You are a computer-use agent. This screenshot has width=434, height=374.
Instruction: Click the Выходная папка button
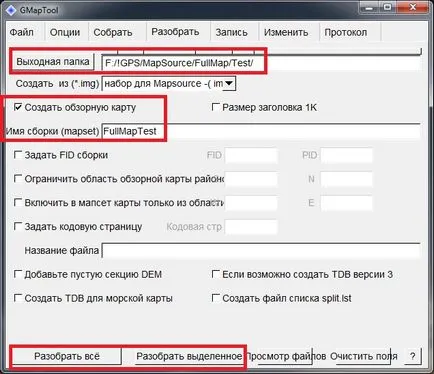[x=53, y=62]
